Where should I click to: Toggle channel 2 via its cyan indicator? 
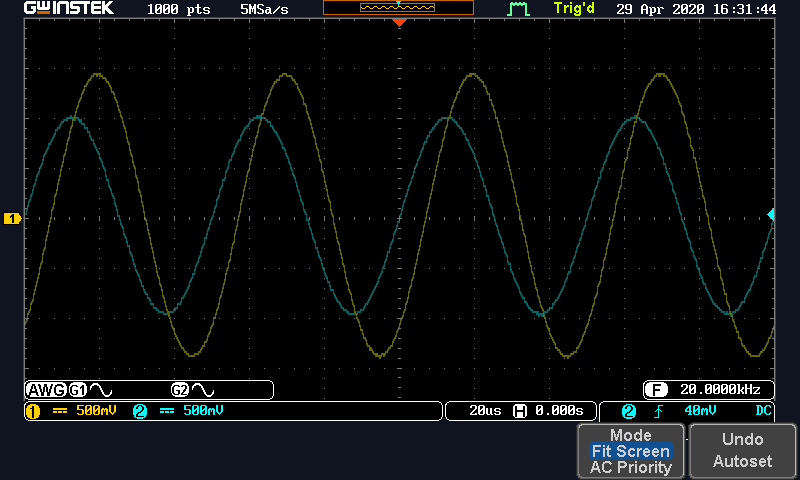coord(139,411)
